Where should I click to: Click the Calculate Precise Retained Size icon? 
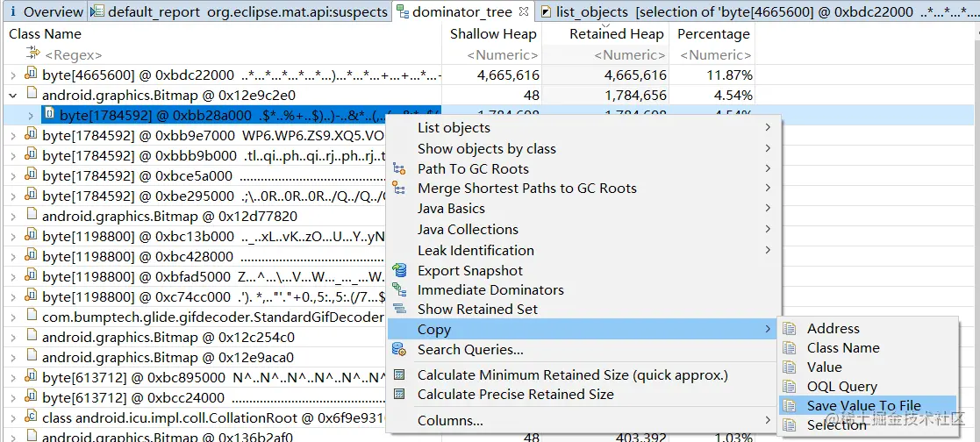400,395
